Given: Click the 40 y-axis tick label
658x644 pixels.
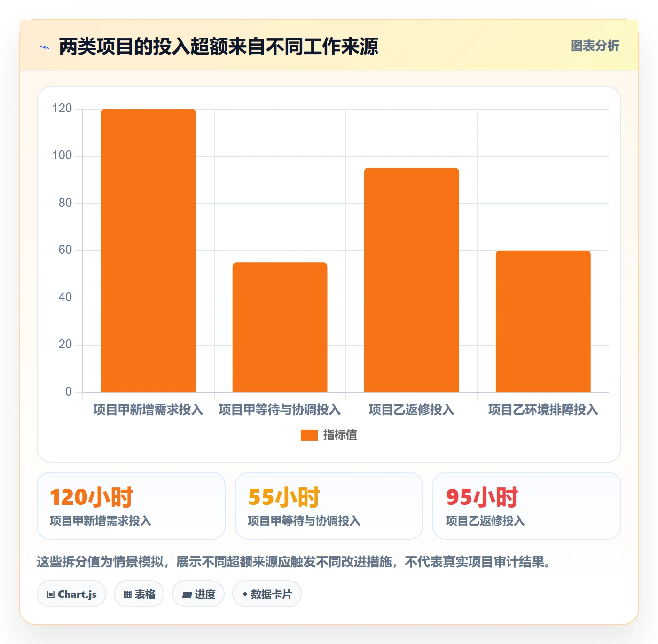Looking at the screenshot, I should point(65,298).
